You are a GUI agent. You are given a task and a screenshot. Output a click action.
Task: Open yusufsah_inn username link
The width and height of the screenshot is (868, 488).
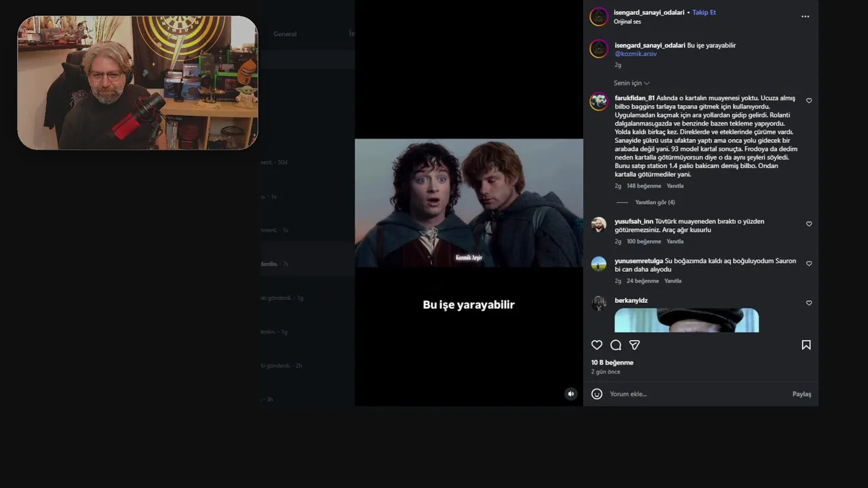click(634, 222)
